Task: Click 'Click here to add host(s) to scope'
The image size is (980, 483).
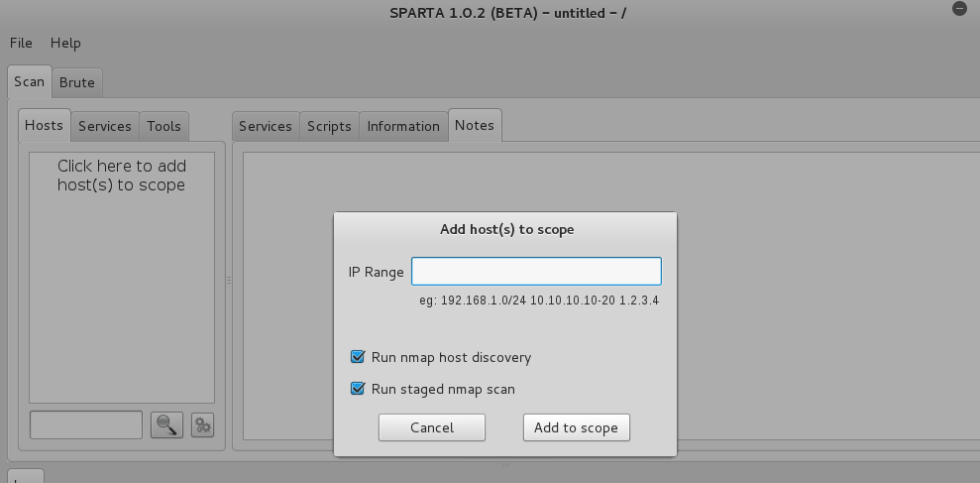Action: tap(122, 176)
